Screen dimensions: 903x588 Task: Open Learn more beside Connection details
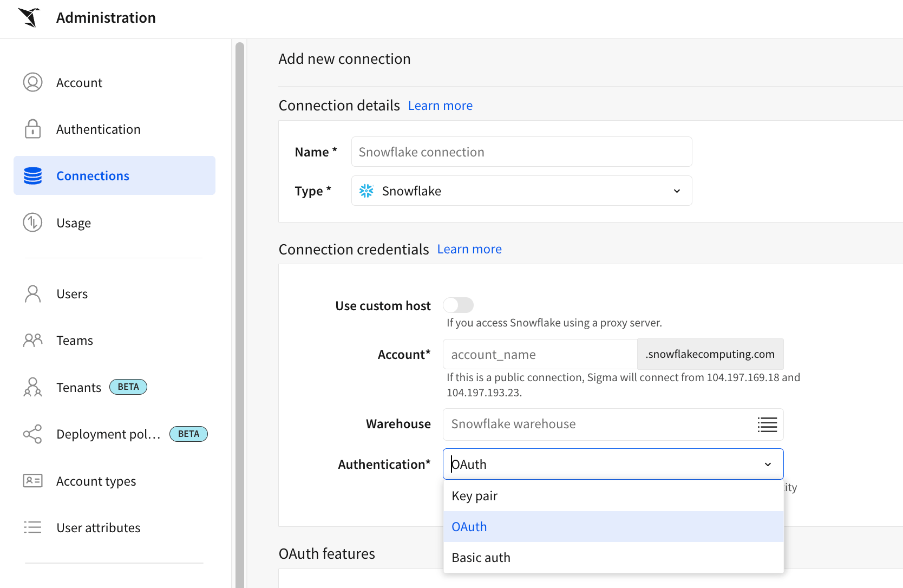[440, 106]
